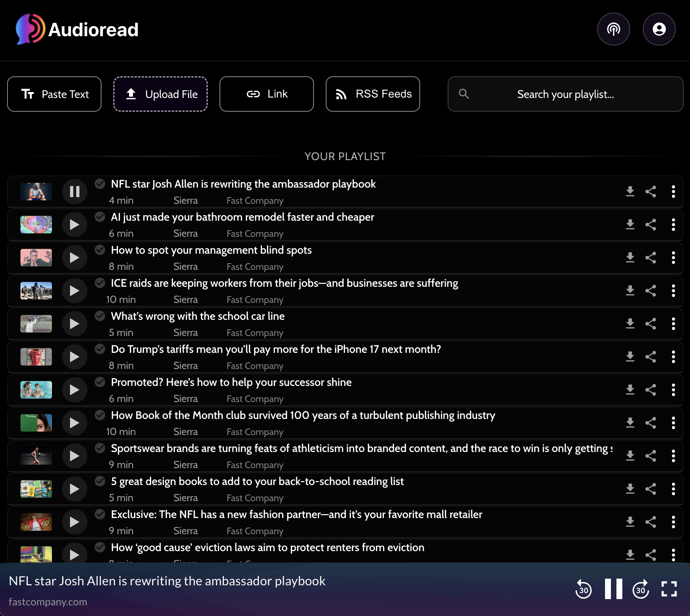The height and width of the screenshot is (616, 690).
Task: Play 'What's wrong with the school car line'
Action: [74, 324]
